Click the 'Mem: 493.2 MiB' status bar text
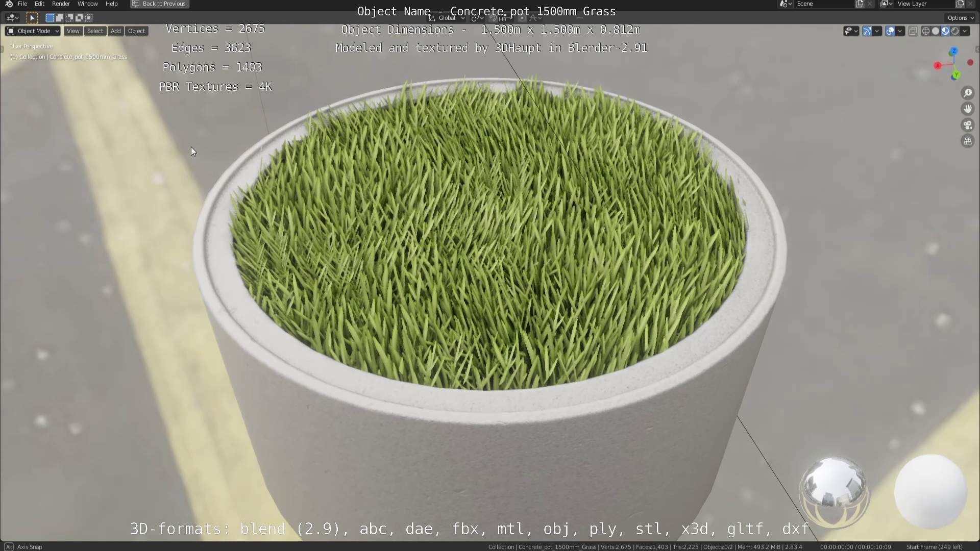 click(x=759, y=546)
